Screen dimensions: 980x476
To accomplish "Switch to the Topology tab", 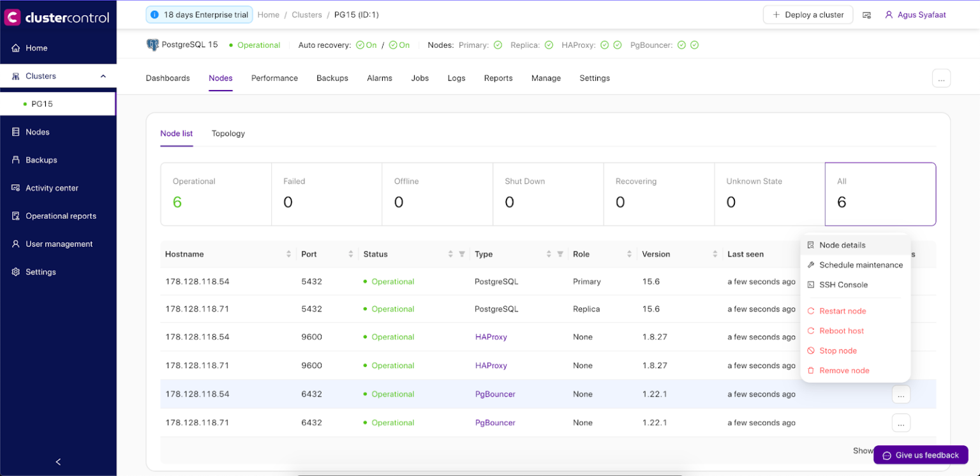I will coord(228,133).
